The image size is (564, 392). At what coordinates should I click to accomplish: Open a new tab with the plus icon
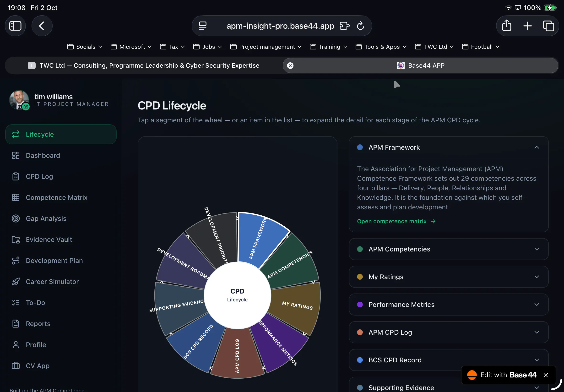tap(527, 26)
